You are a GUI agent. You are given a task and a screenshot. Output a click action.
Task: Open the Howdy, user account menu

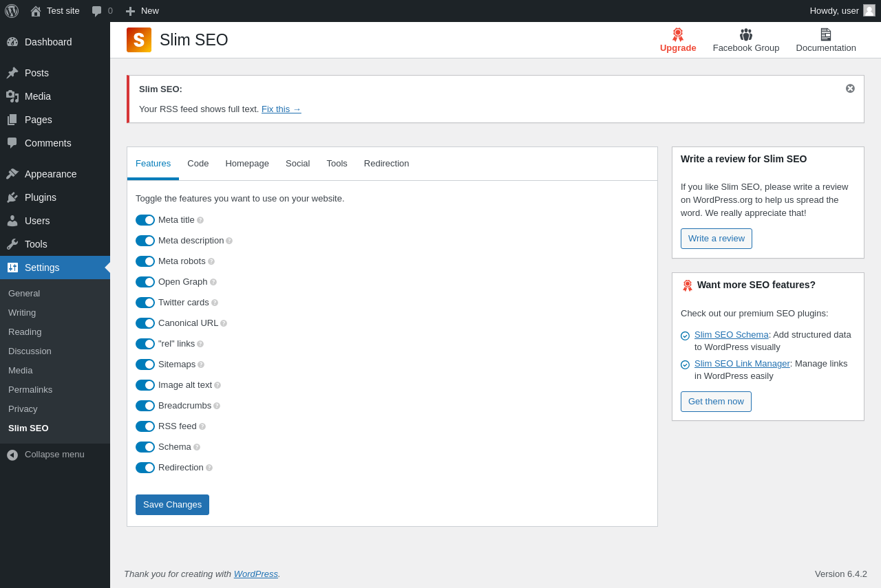coord(842,11)
